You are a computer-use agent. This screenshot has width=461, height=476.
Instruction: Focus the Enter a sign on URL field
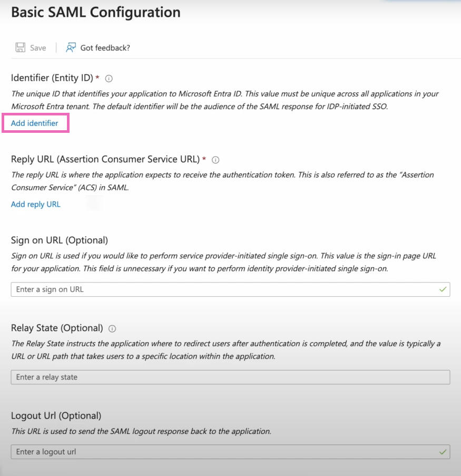coord(230,289)
